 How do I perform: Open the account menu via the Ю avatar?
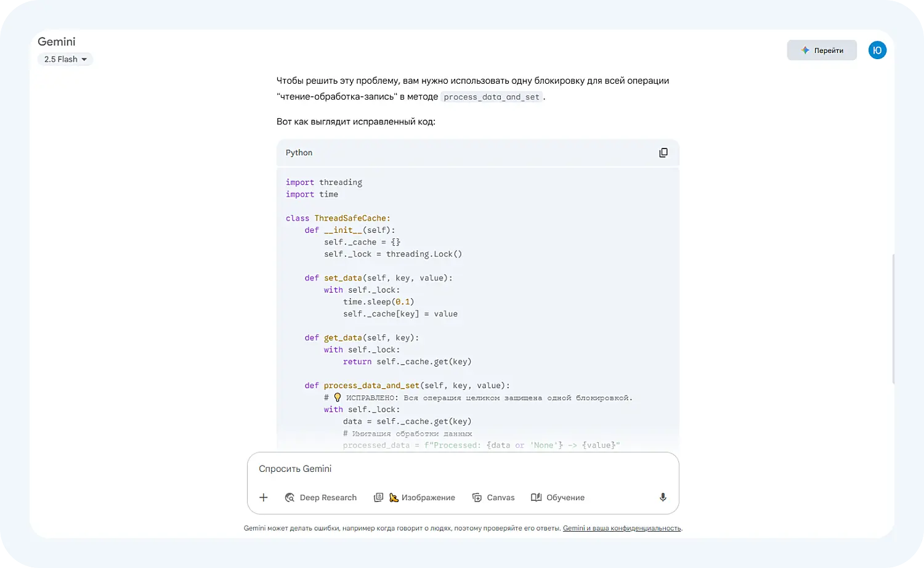[x=877, y=50]
